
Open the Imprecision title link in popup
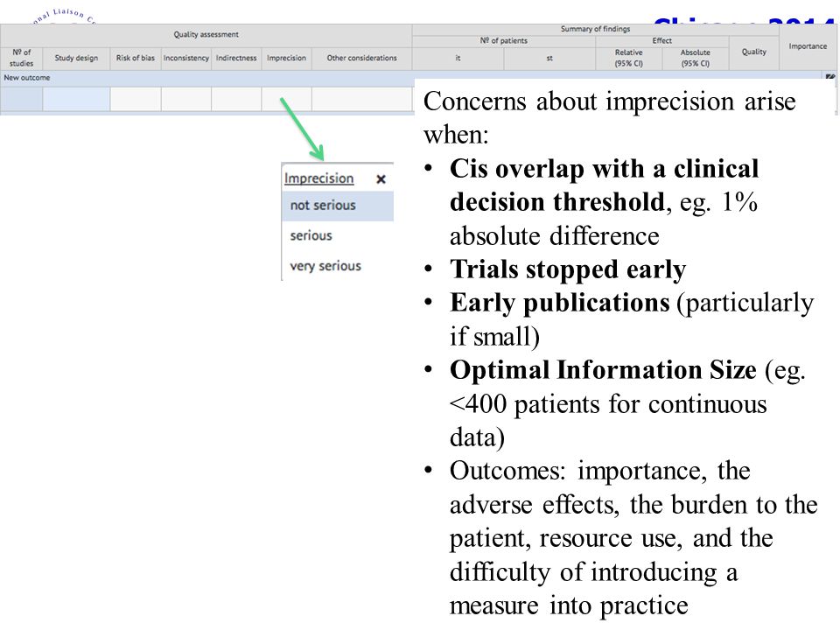click(318, 178)
